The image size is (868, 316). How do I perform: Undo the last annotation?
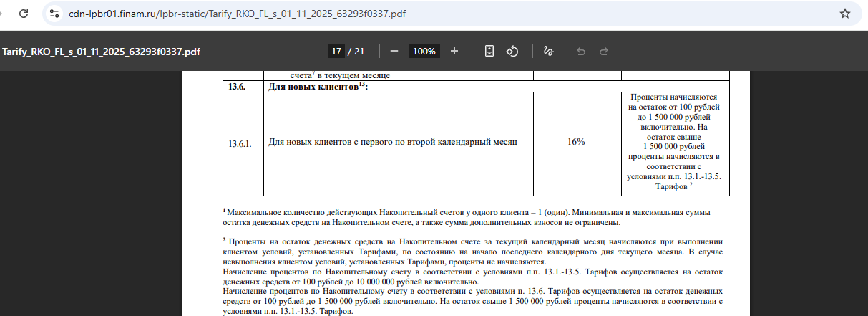581,52
